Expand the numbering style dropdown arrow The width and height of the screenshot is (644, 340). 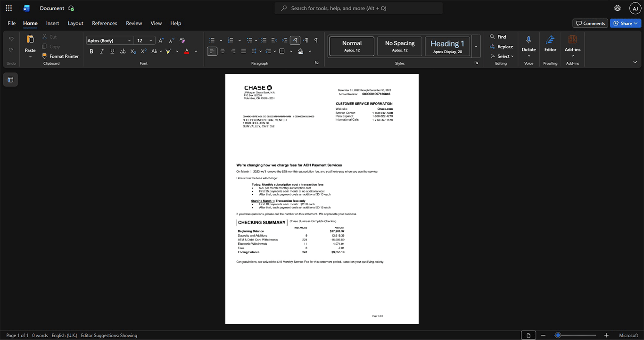click(239, 41)
